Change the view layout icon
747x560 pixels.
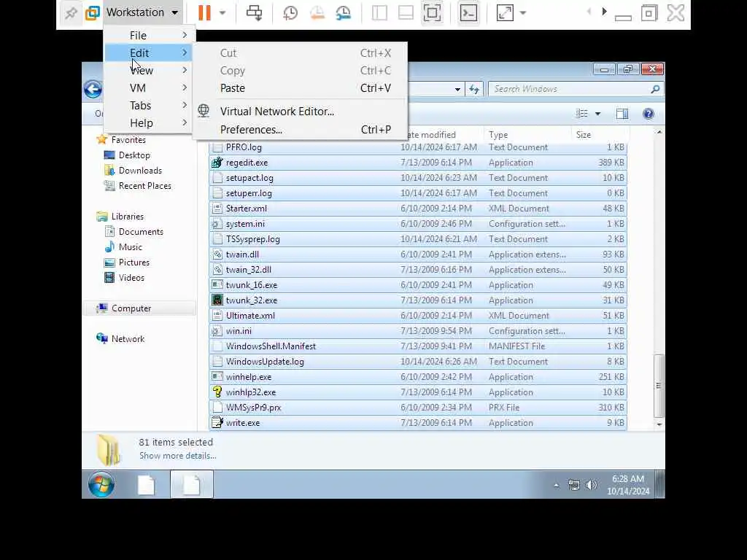pos(581,113)
